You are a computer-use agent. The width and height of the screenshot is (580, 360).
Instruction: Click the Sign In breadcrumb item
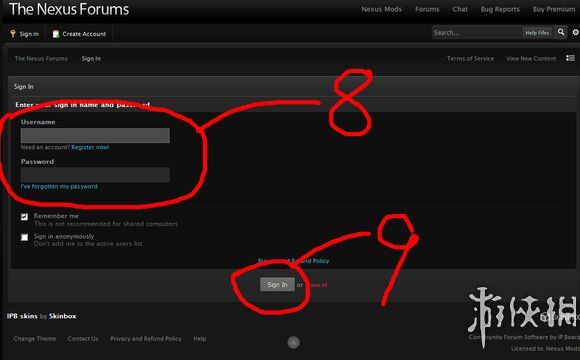tap(91, 58)
